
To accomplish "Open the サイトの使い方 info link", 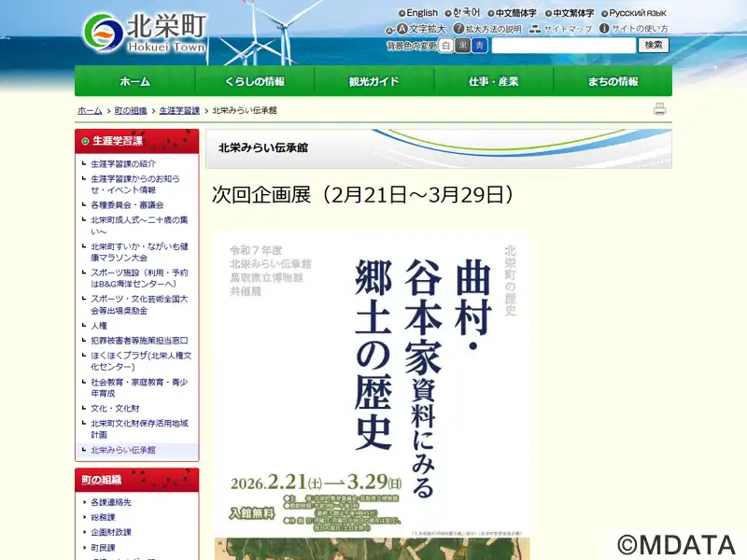I will [x=634, y=29].
